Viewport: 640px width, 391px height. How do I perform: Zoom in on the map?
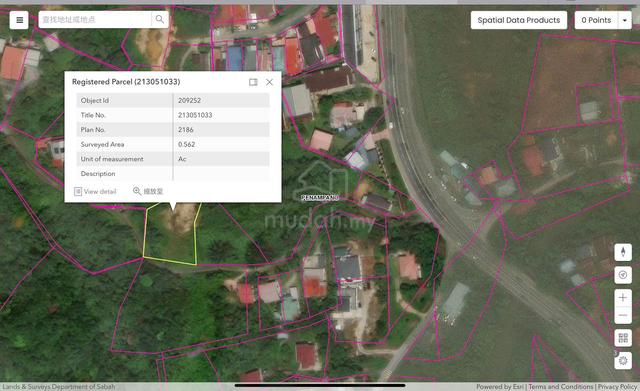[x=623, y=298]
